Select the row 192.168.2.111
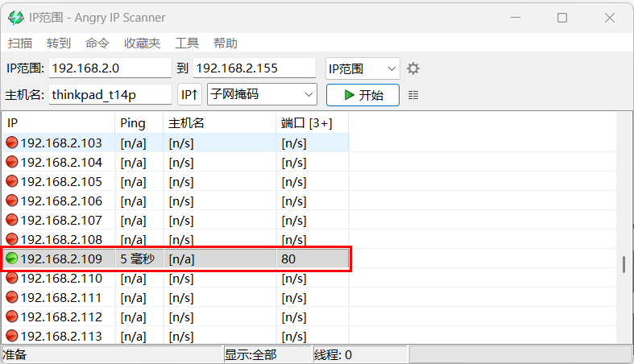 click(x=176, y=298)
